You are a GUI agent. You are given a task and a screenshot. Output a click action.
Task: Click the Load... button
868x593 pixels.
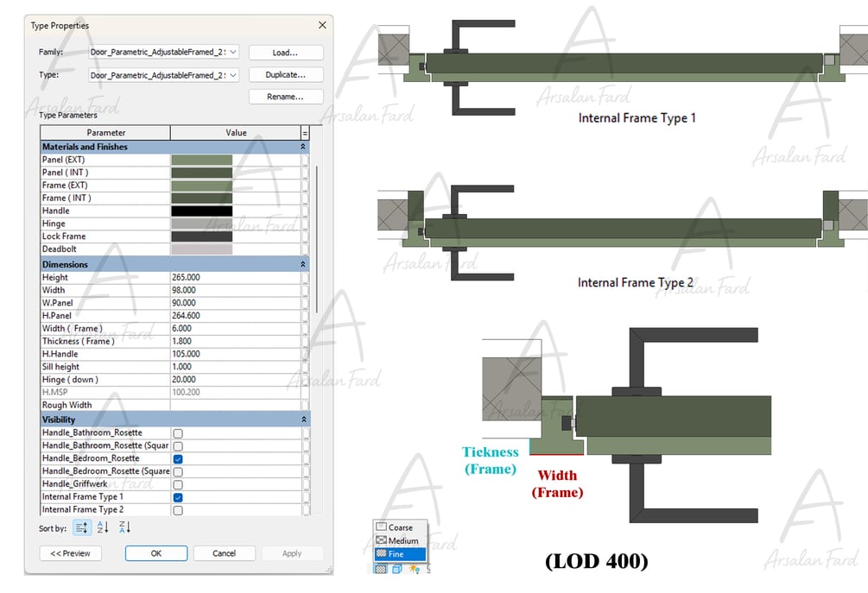[x=286, y=53]
